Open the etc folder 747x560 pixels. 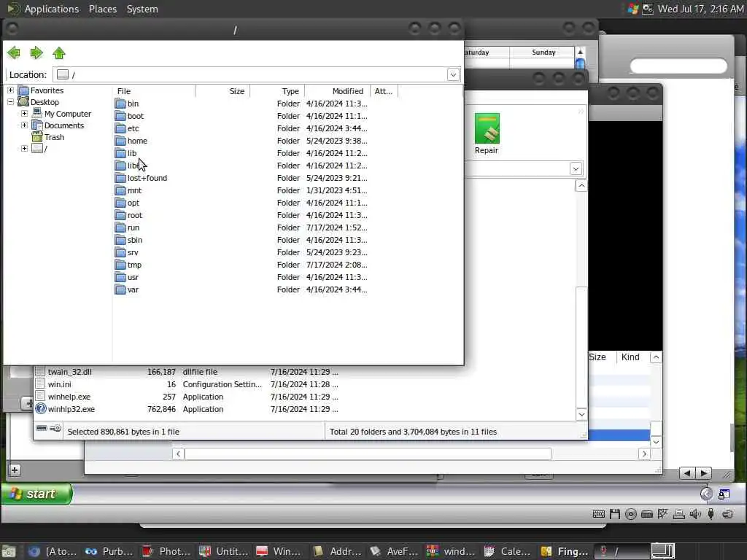tap(127, 128)
